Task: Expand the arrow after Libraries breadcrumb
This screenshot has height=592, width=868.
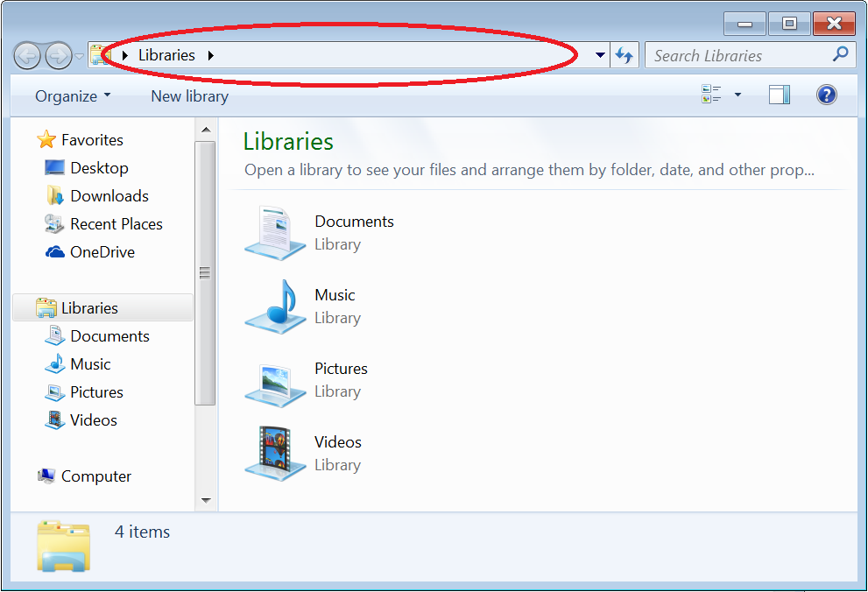Action: [x=210, y=55]
